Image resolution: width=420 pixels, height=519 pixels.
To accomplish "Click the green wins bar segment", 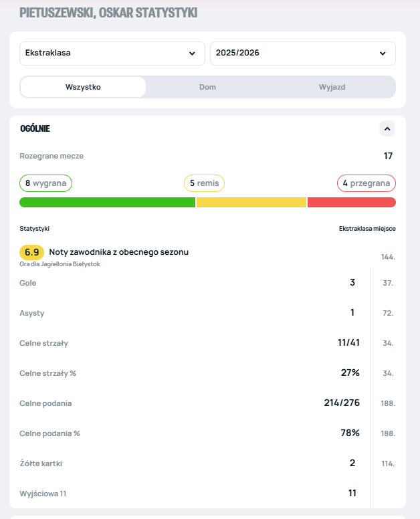I will 107,202.
